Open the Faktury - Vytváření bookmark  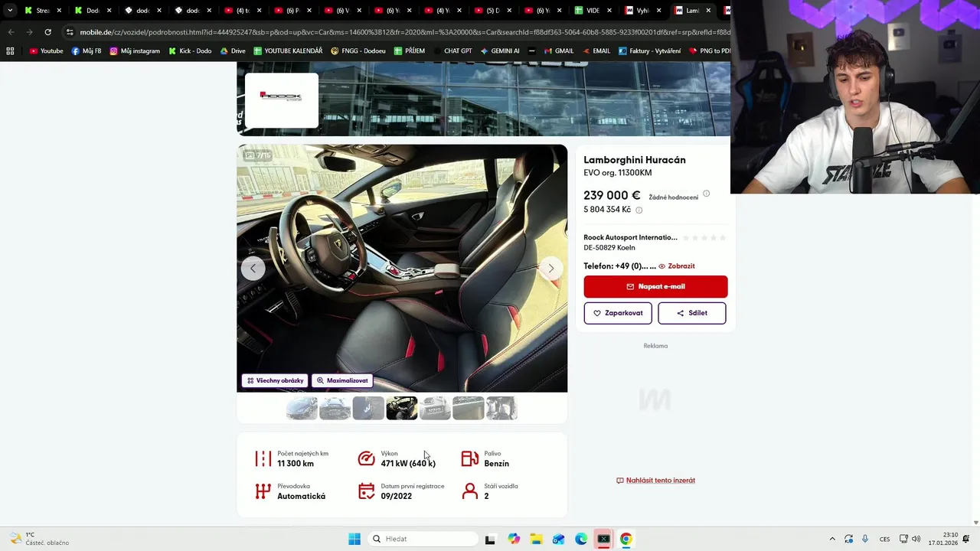point(649,51)
